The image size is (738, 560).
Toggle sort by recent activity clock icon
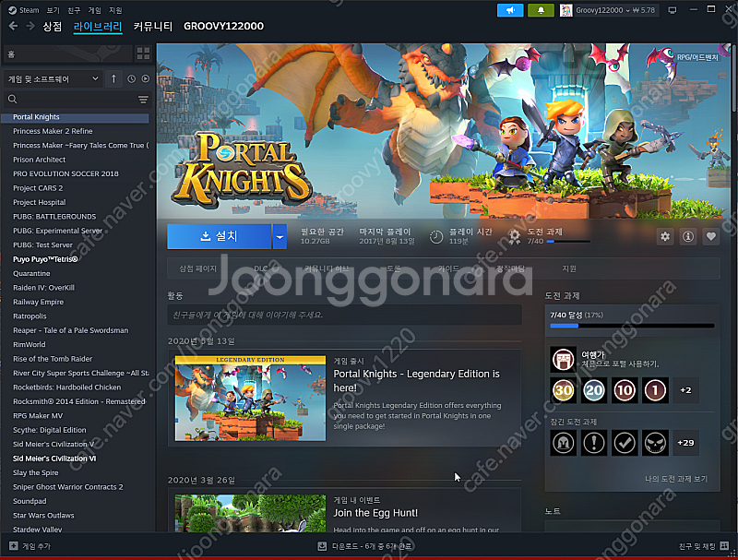tap(131, 79)
